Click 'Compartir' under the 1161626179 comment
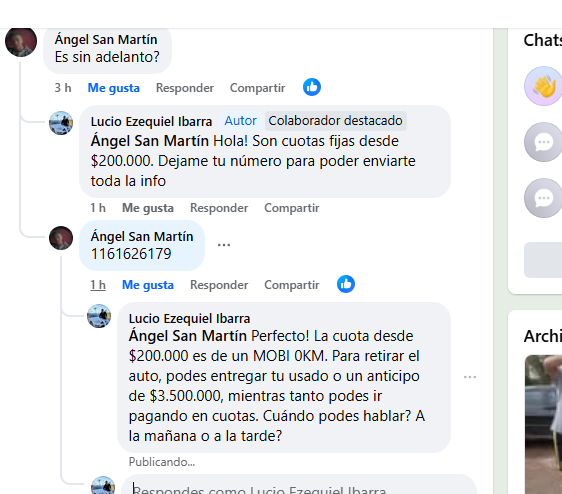This screenshot has height=494, width=562. [291, 285]
